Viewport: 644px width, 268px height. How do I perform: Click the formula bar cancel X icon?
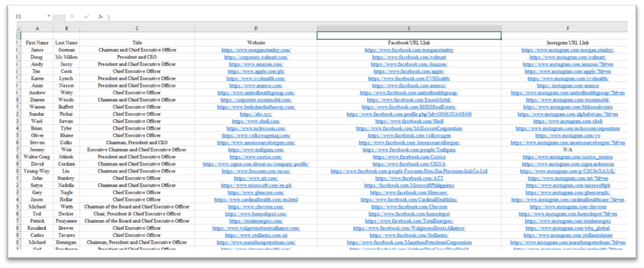[72, 17]
